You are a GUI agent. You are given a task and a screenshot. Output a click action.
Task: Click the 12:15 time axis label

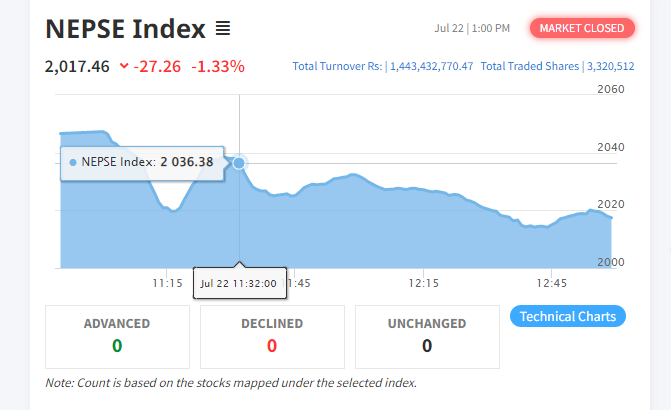423,283
